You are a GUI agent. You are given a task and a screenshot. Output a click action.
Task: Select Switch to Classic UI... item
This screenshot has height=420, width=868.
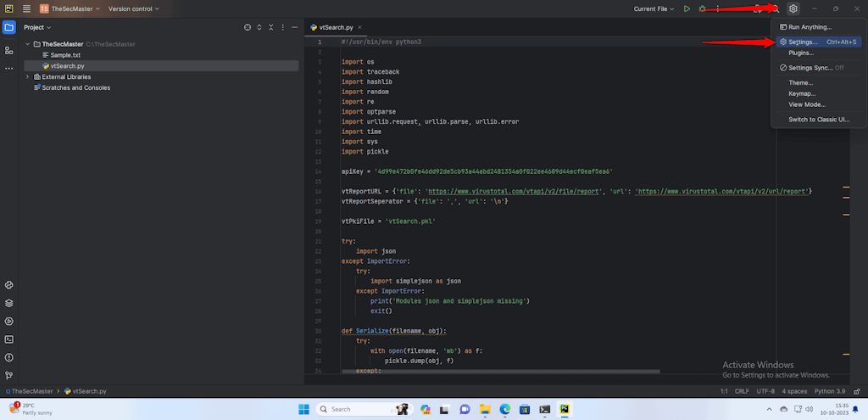(819, 119)
